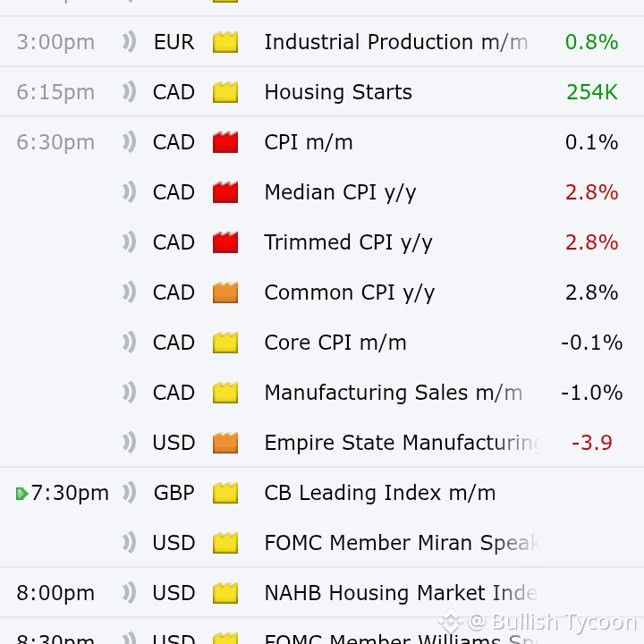644x644 pixels.
Task: Expand the Trimmed CPI y/y event row
Action: (348, 242)
